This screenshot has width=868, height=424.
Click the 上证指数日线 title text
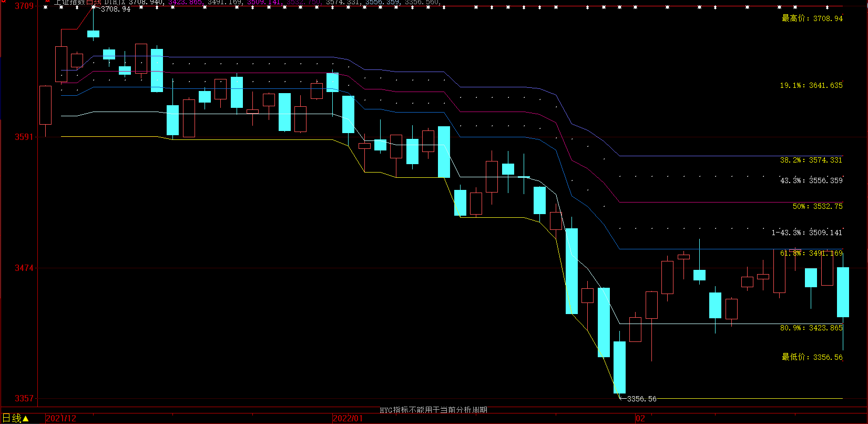click(x=78, y=2)
